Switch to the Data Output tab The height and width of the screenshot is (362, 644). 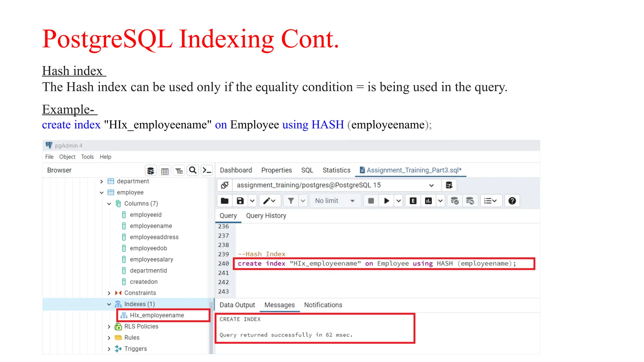click(x=237, y=305)
